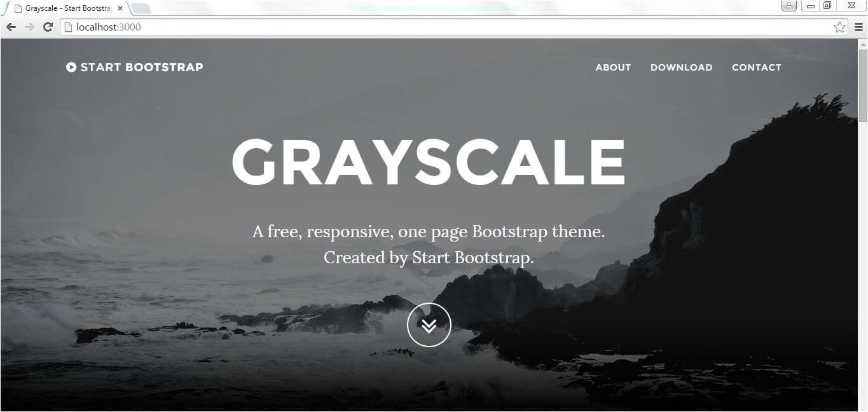Open a new browser tab
The width and height of the screenshot is (868, 412).
click(x=141, y=9)
